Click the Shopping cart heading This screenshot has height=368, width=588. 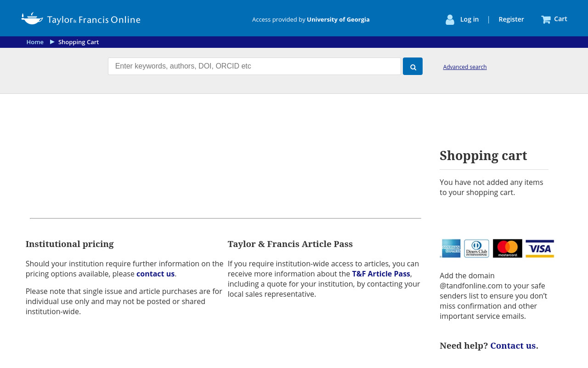483,155
